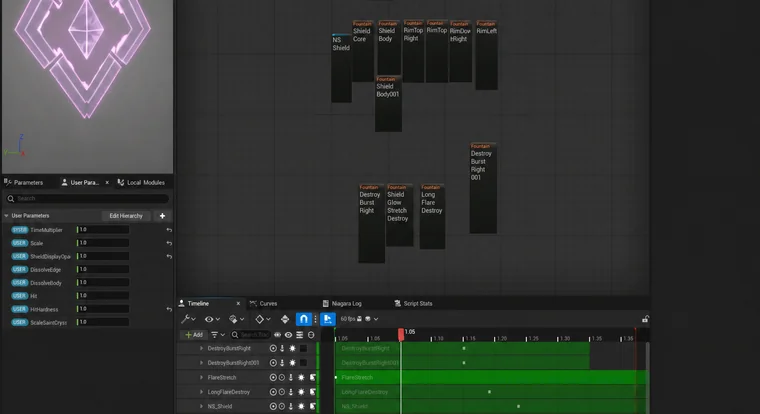Screen dimensions: 760x414
Task: Expand the NS_Shield track
Action: (x=201, y=406)
